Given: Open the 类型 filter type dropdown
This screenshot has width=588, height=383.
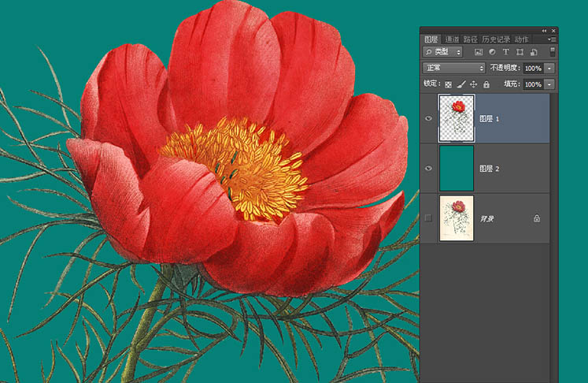Looking at the screenshot, I should (442, 52).
